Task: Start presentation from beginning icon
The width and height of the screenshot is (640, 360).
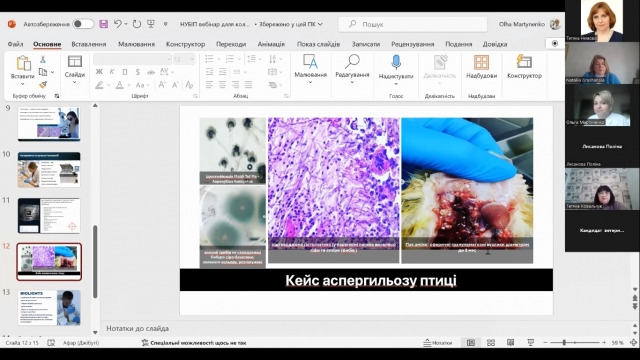Action: 151,24
